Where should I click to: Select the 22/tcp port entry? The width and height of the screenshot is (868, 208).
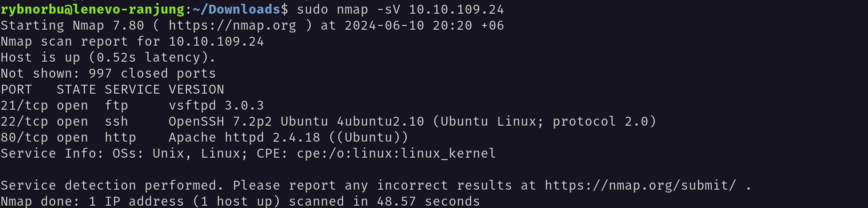(x=24, y=121)
